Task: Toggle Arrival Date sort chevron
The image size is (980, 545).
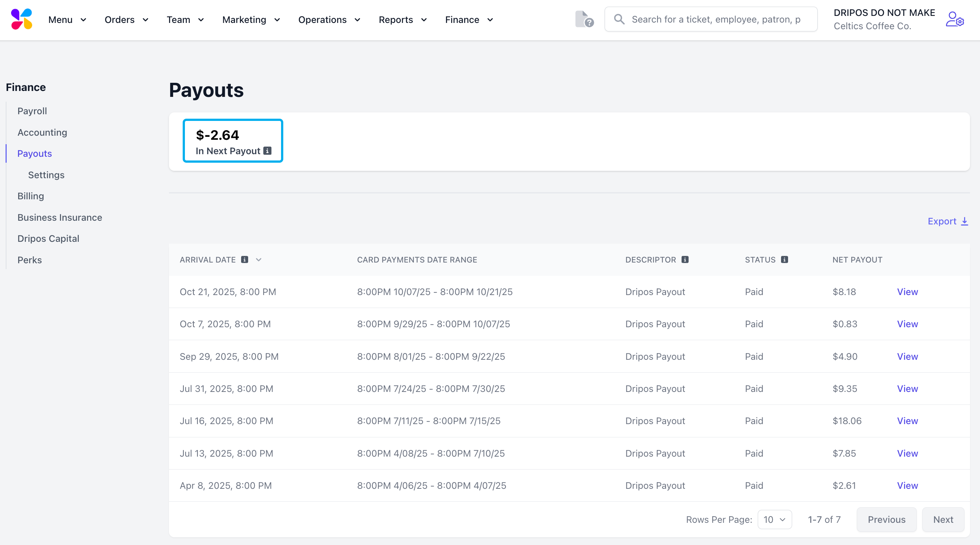Action: coord(259,260)
